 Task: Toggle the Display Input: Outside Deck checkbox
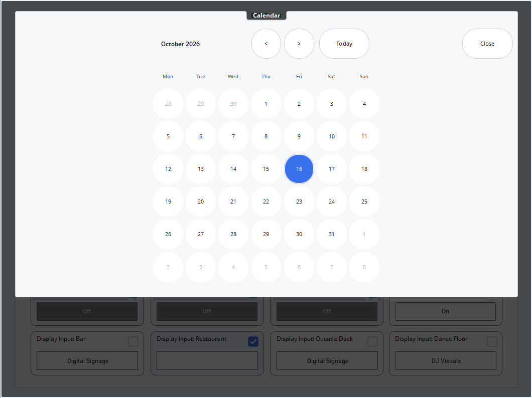tap(372, 341)
